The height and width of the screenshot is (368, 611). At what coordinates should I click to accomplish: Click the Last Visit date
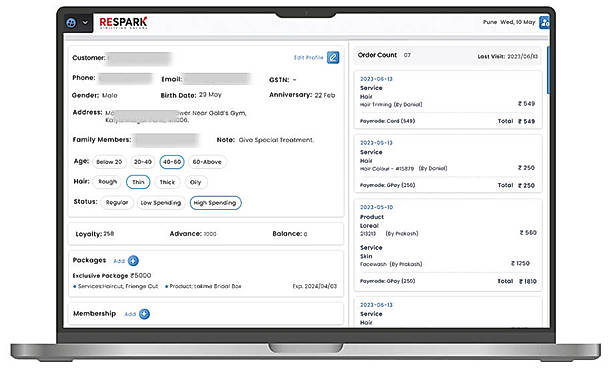[523, 57]
